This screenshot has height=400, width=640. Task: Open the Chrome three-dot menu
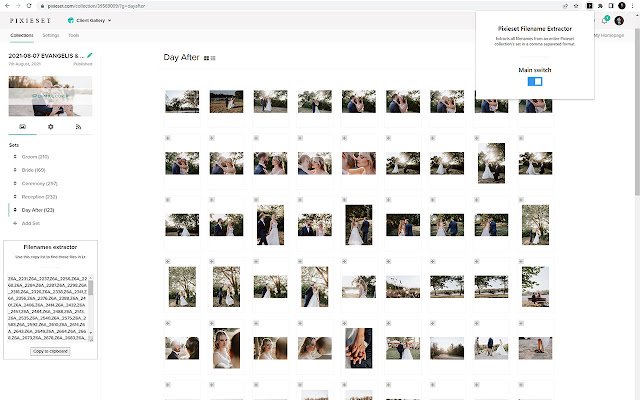click(x=632, y=6)
